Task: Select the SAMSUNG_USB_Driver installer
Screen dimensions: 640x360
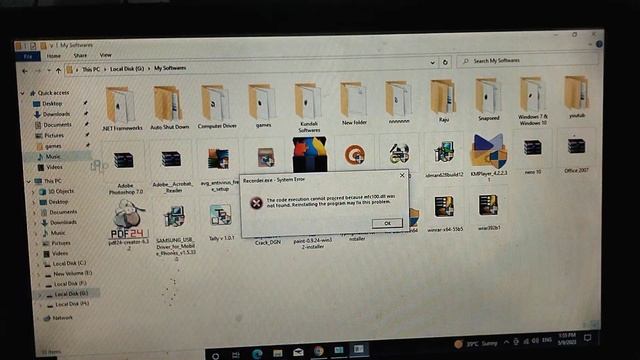Action: (175, 232)
